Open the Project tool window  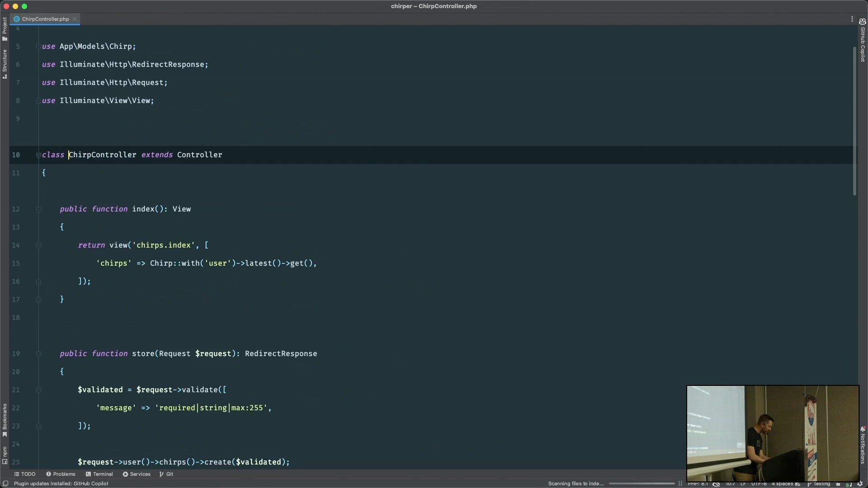point(5,28)
